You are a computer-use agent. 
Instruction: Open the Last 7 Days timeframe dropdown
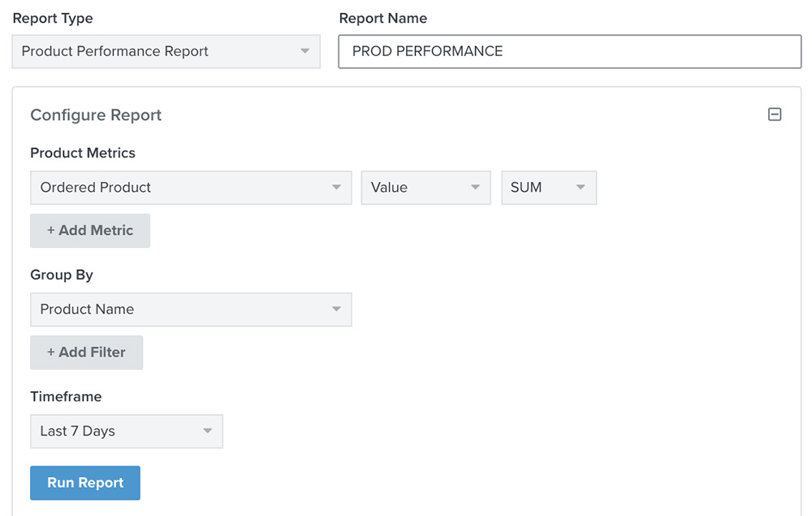point(127,431)
